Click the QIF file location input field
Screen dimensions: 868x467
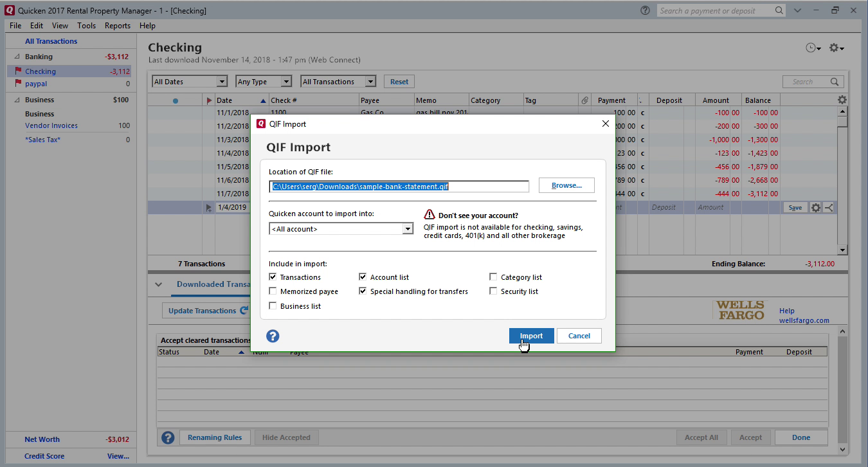tap(399, 186)
